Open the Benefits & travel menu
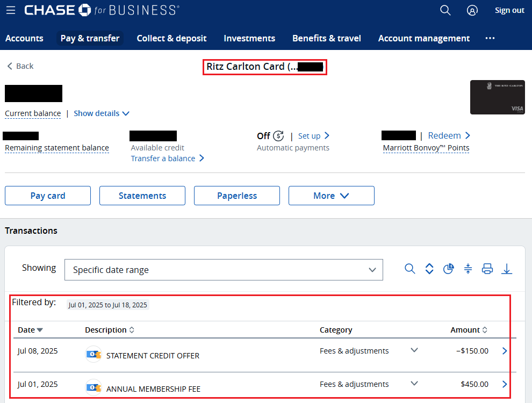Screen dimensions: 532x403 click(327, 38)
